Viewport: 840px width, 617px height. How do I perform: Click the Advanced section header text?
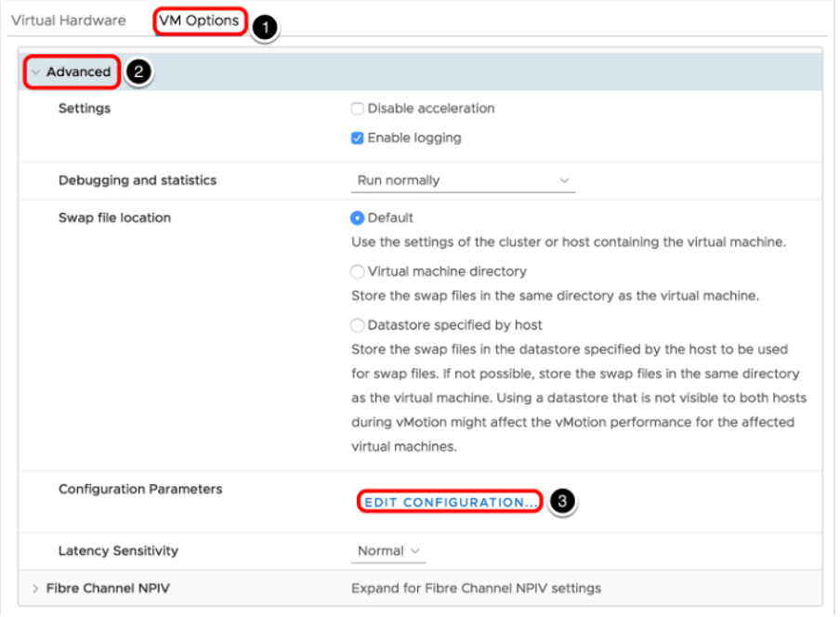[78, 72]
